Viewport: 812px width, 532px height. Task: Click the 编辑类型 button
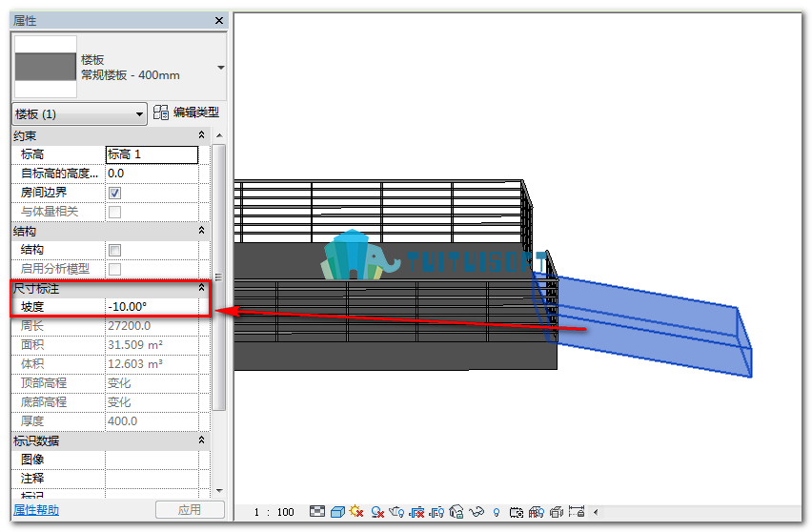click(x=187, y=113)
